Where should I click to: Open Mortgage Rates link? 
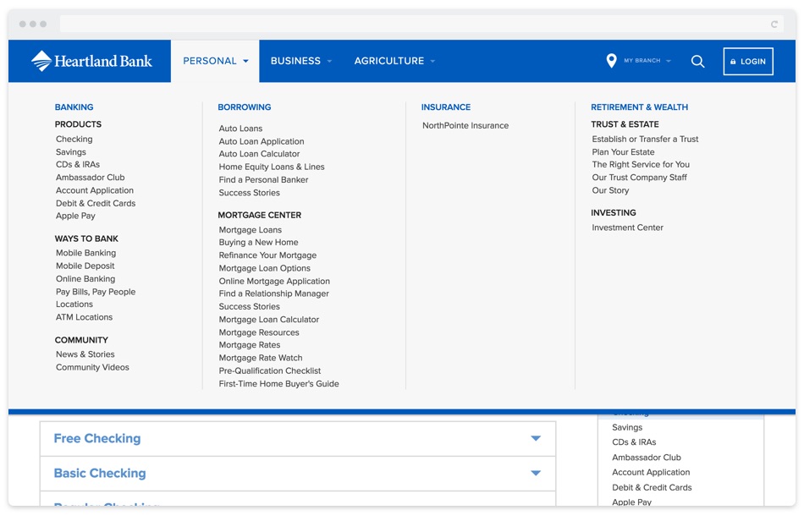coord(250,345)
